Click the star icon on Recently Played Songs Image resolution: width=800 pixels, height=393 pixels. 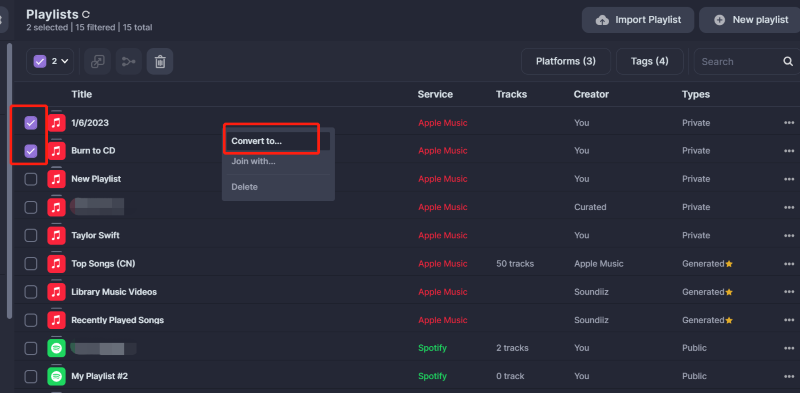[729, 320]
